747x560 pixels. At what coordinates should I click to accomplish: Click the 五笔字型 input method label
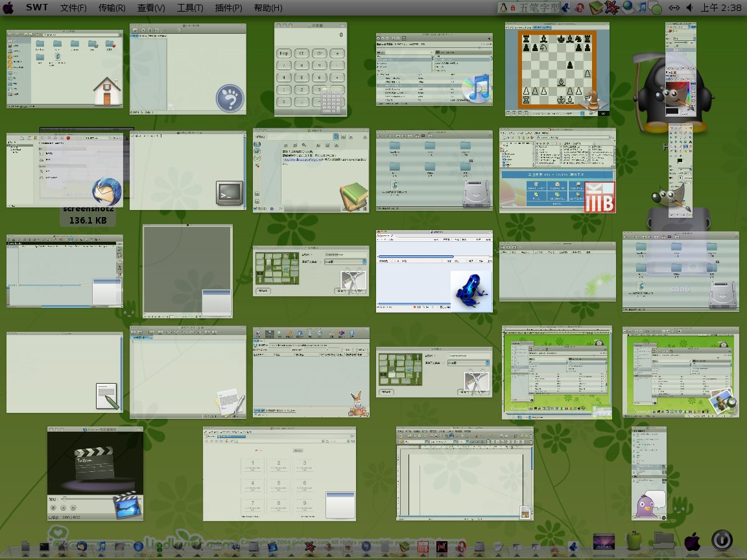539,8
